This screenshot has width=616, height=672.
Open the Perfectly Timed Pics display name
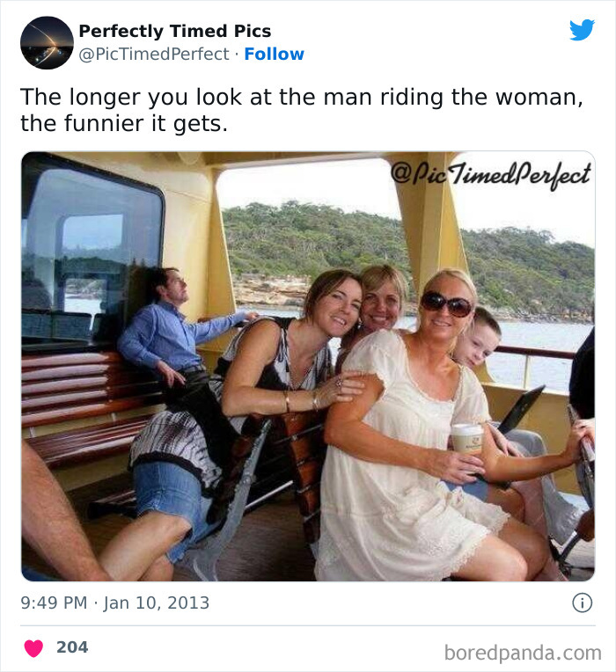(175, 31)
